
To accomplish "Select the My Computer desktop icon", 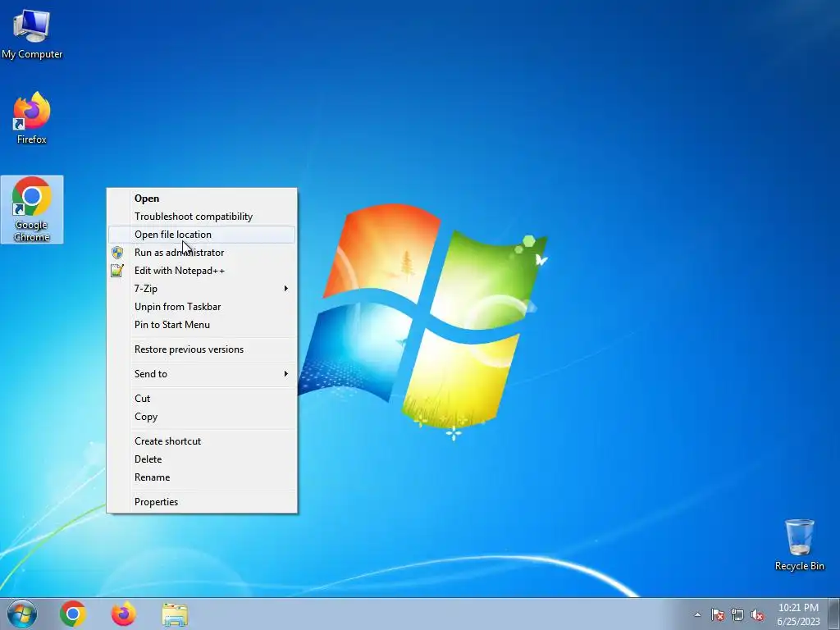I will [32, 34].
